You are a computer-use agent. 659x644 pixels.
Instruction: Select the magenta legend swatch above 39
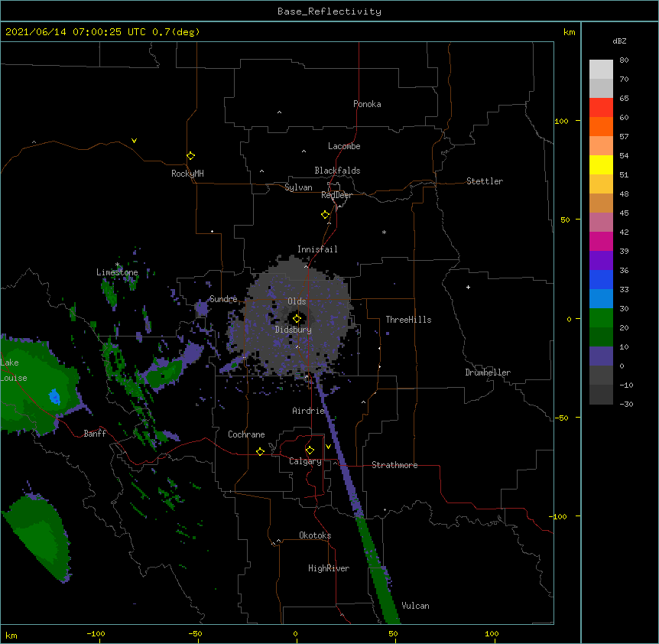601,241
